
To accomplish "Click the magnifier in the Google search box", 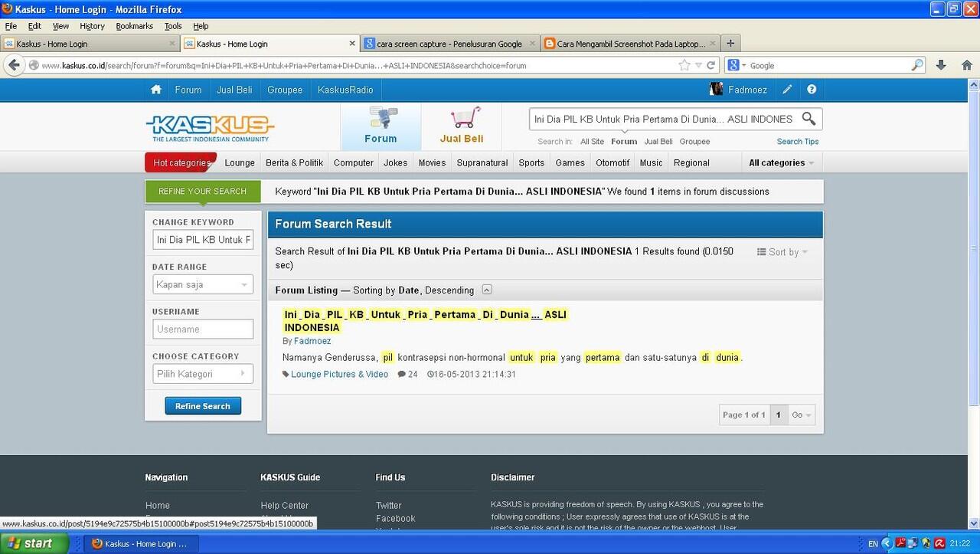I will (917, 65).
